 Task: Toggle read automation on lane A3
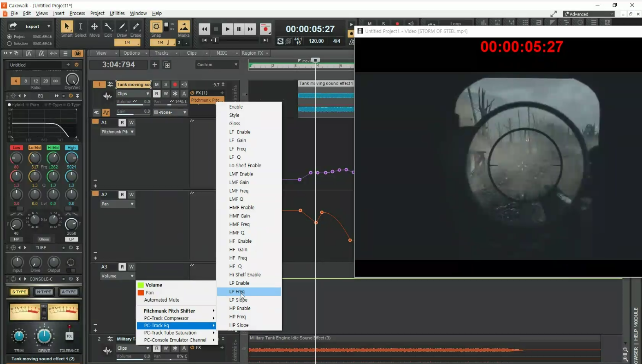click(122, 267)
